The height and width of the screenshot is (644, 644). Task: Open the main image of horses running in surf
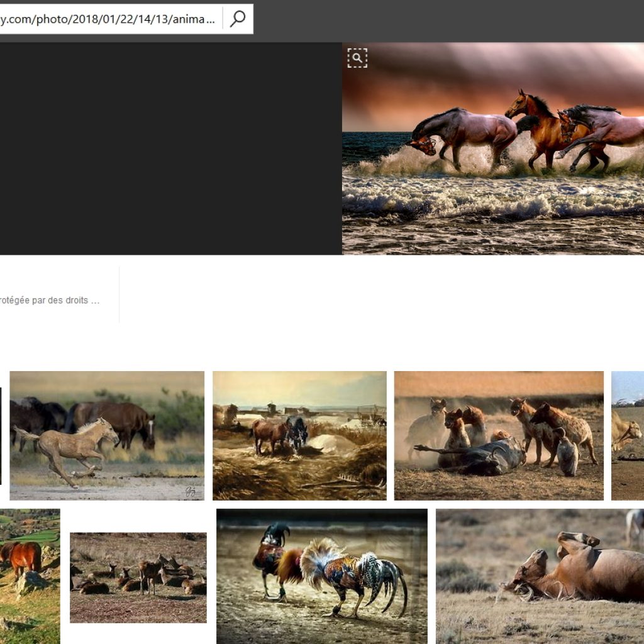tap(493, 148)
